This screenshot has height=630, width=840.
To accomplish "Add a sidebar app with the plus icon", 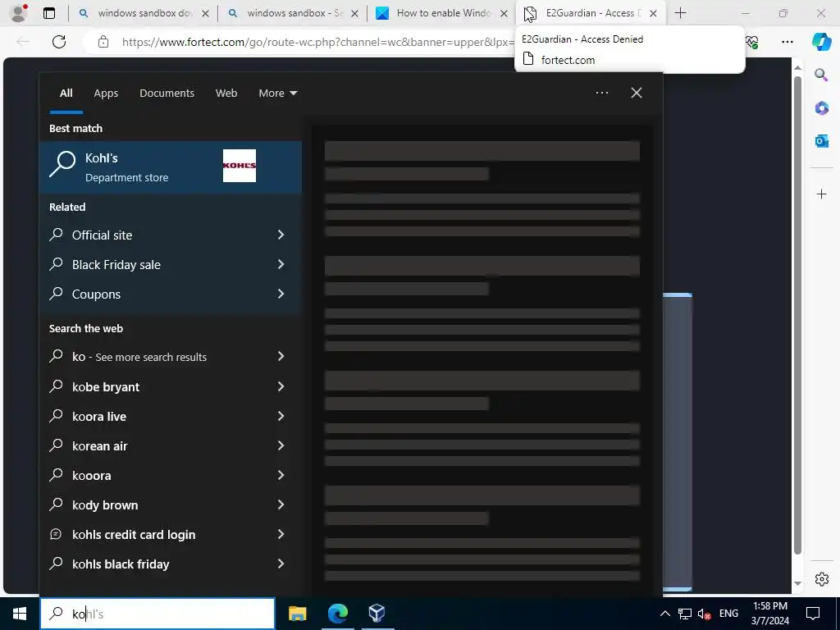I will [x=821, y=194].
